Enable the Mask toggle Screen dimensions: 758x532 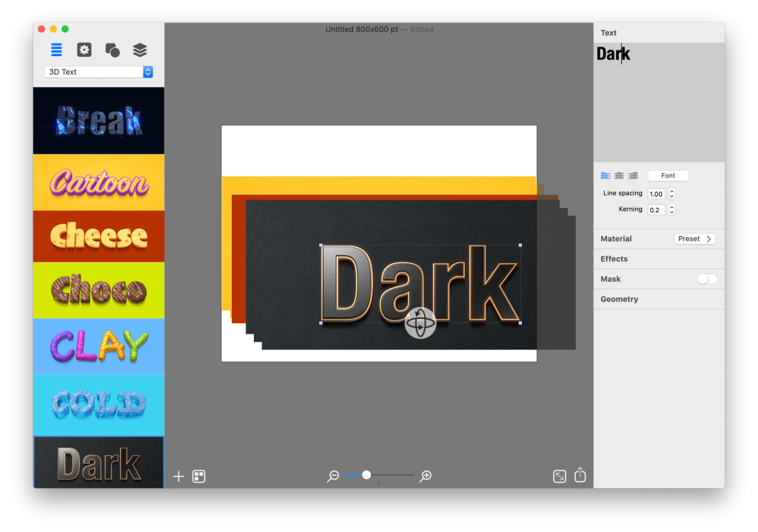706,279
